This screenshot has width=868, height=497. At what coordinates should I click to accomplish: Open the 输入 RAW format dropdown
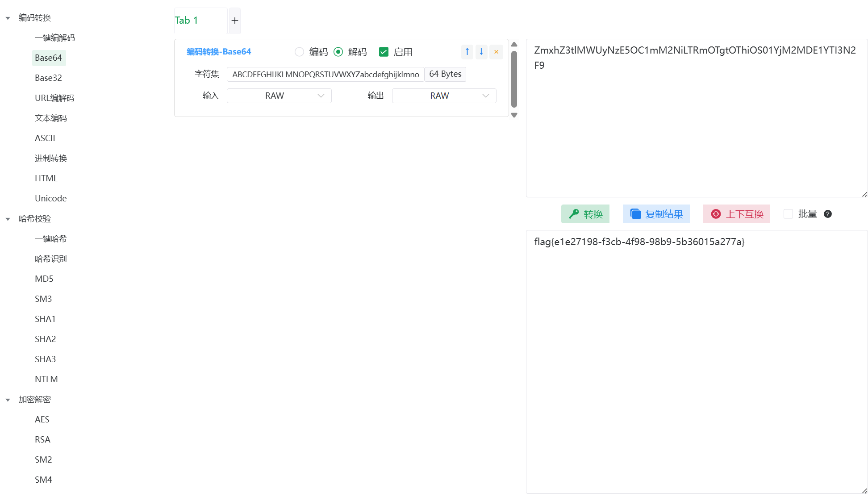(x=279, y=96)
